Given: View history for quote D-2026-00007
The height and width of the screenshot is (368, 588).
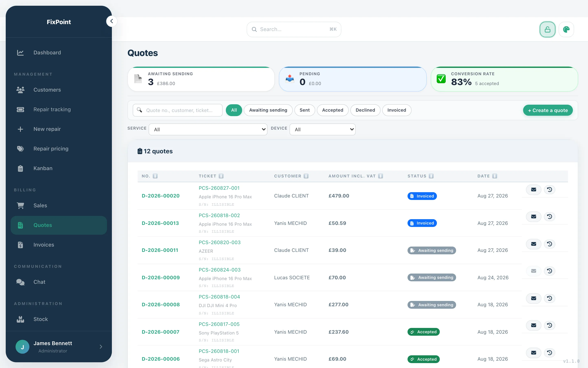Looking at the screenshot, I should (550, 325).
